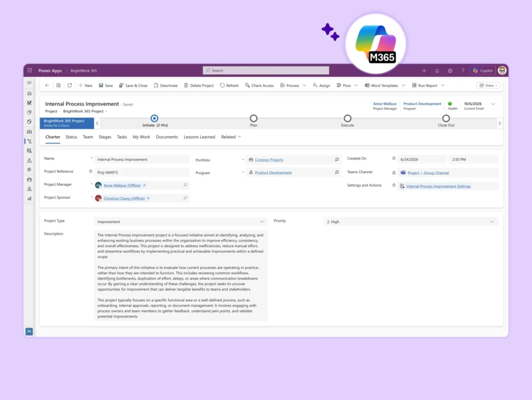Select the Plan stage circle
Viewport: 532px width, 400px height.
point(254,118)
